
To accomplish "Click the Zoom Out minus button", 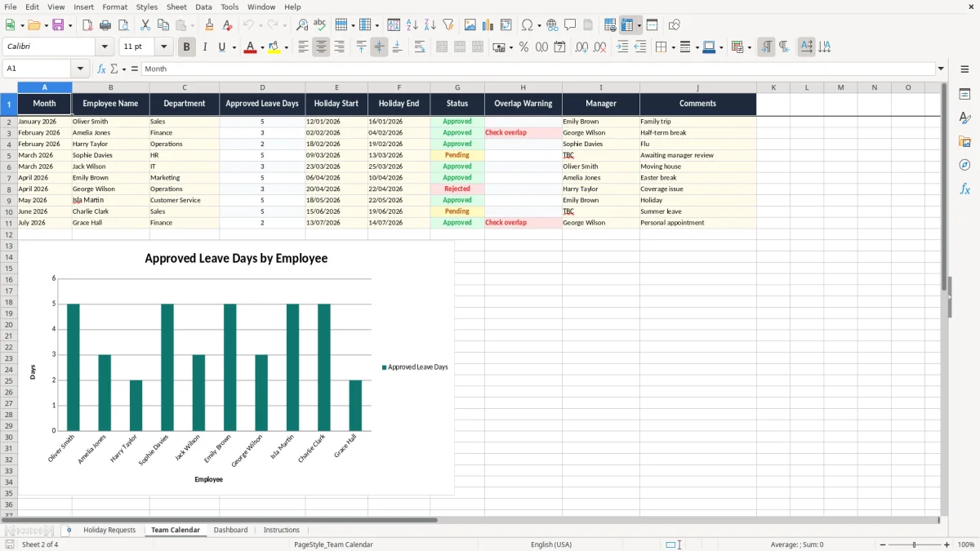I will coord(882,544).
